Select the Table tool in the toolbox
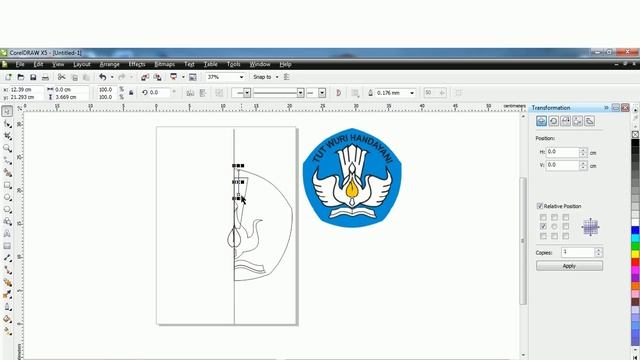Screen dimensions: 640x360 [7, 246]
